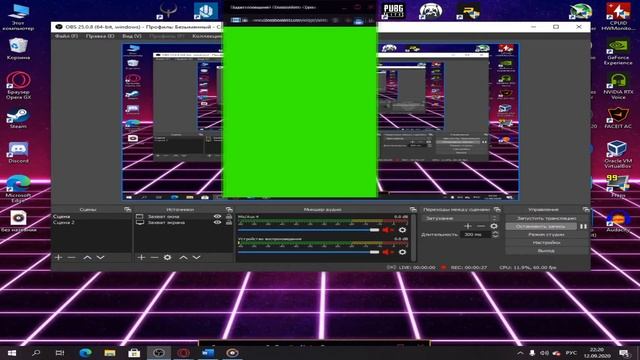640x360 pixels.
Task: Move the source down with arrow
Action: click(196, 258)
